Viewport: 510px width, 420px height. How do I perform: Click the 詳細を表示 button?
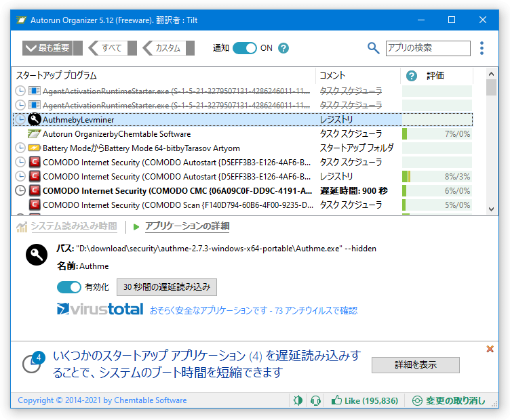click(416, 365)
